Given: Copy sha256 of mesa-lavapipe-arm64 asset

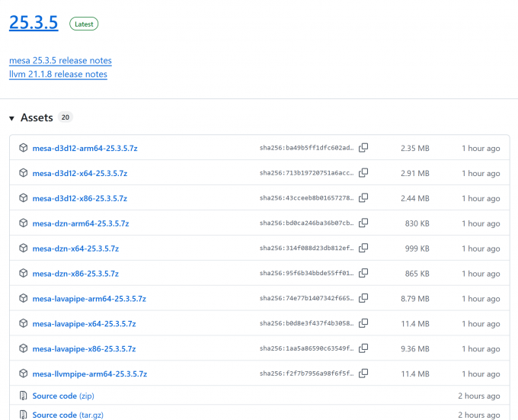Looking at the screenshot, I should 363,298.
